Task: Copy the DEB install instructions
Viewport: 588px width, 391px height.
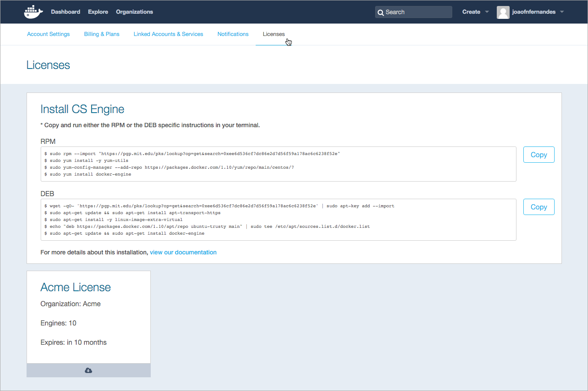Action: 539,207
